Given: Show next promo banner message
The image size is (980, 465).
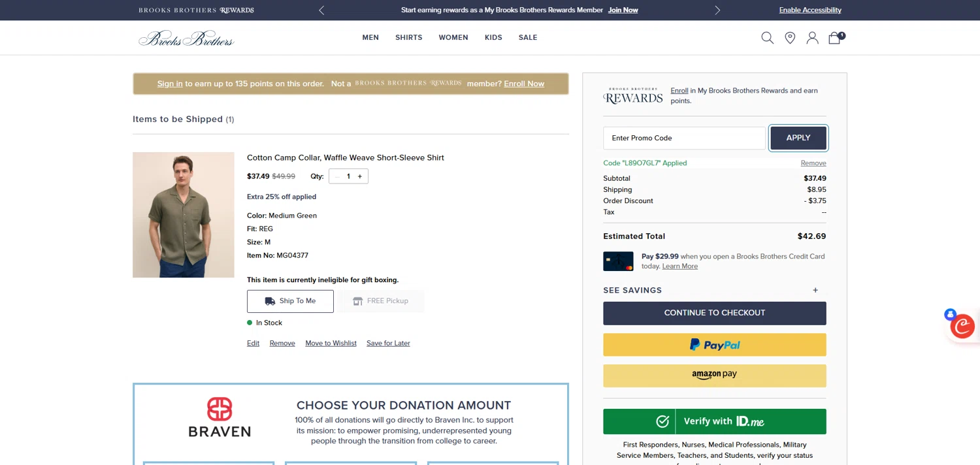Looking at the screenshot, I should pos(717,10).
